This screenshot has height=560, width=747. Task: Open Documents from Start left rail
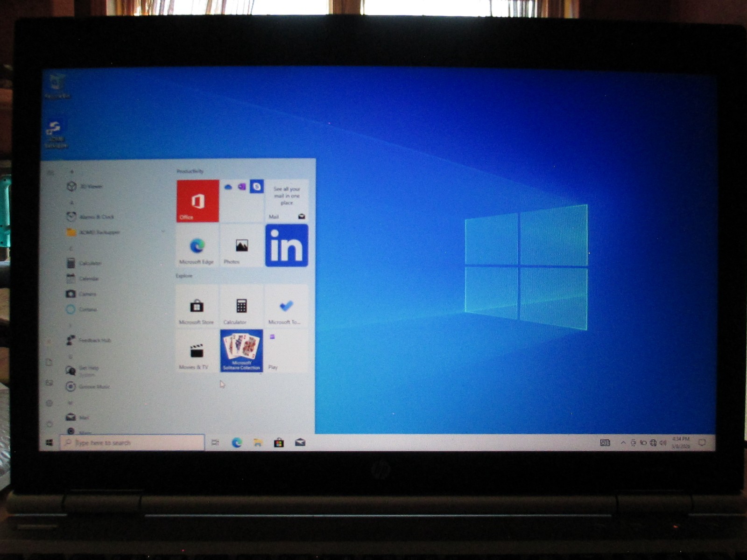click(x=49, y=362)
